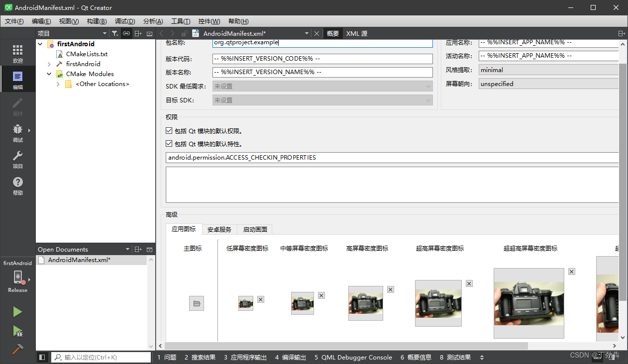This screenshot has height=364, width=628.
Task: Open the 5 QML Debugger Console pane
Action: tap(353, 357)
